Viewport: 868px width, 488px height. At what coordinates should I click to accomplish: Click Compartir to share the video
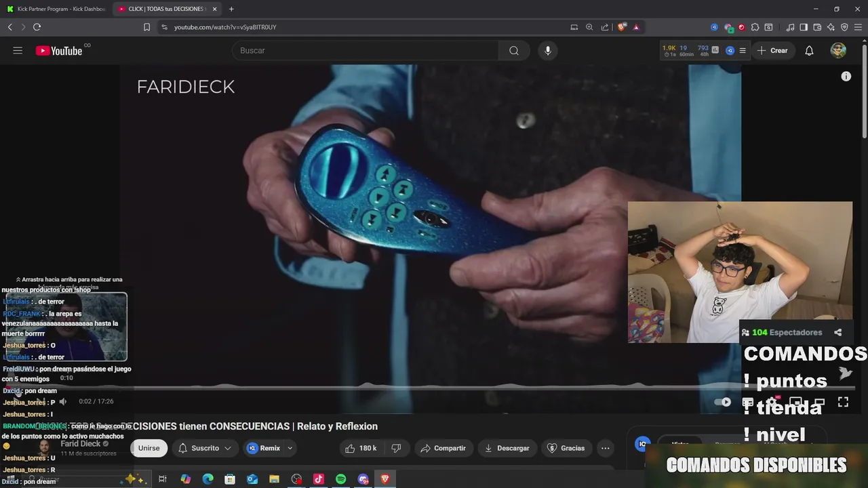(443, 448)
